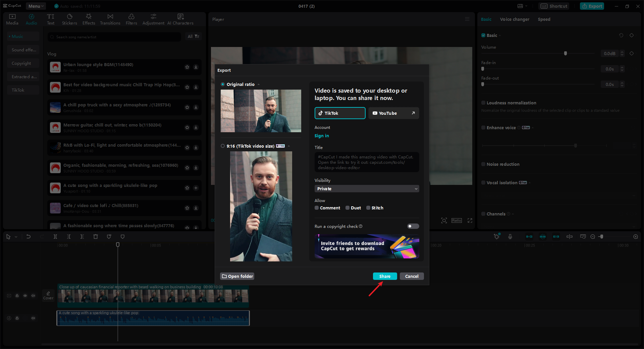The height and width of the screenshot is (349, 644).
Task: Choose the YouTube share option
Action: pyautogui.click(x=394, y=113)
